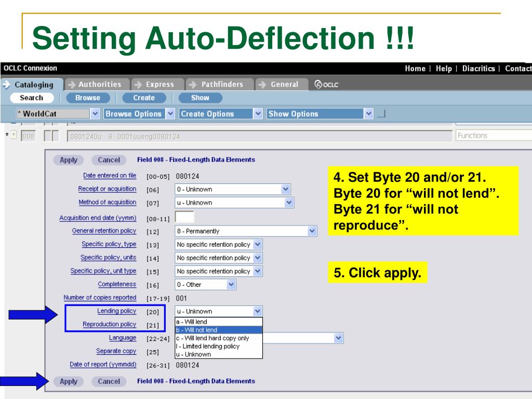
Task: Choose 'c - Will lend hard copy only'
Action: pos(219,338)
